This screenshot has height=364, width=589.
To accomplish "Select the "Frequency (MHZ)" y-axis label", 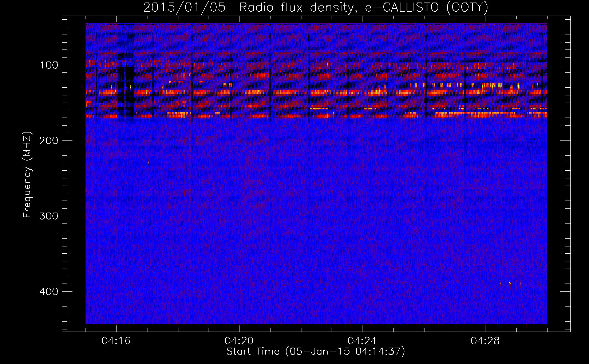I will point(27,175).
